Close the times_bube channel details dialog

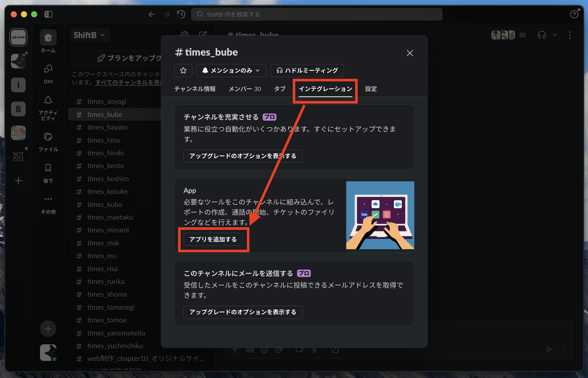(x=410, y=53)
